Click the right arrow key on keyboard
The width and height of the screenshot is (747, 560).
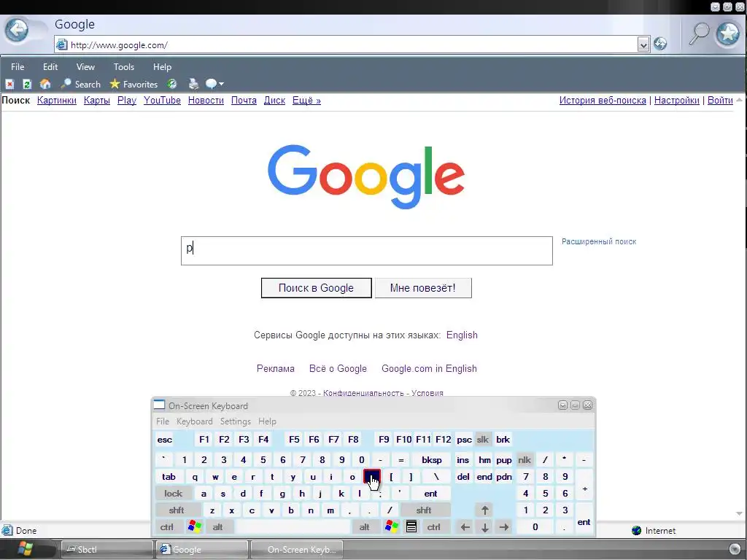pyautogui.click(x=504, y=527)
